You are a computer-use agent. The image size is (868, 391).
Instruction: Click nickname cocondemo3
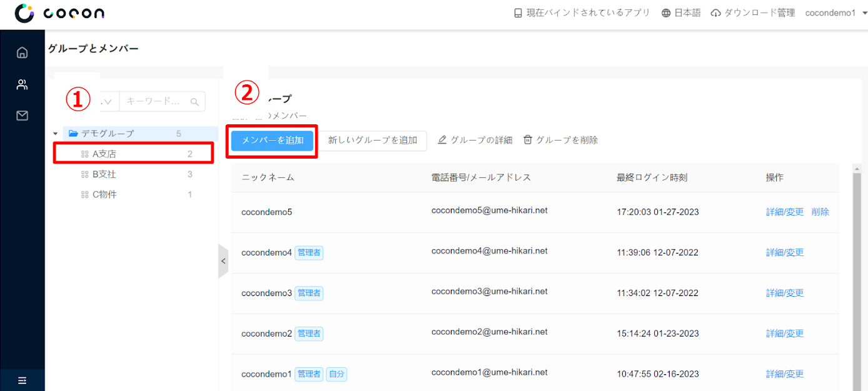point(267,293)
